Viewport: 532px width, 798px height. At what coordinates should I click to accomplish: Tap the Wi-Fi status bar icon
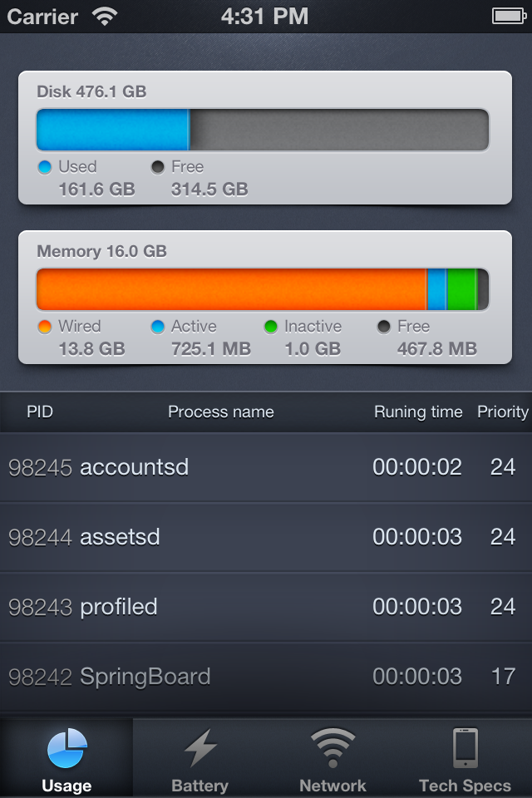tap(105, 16)
